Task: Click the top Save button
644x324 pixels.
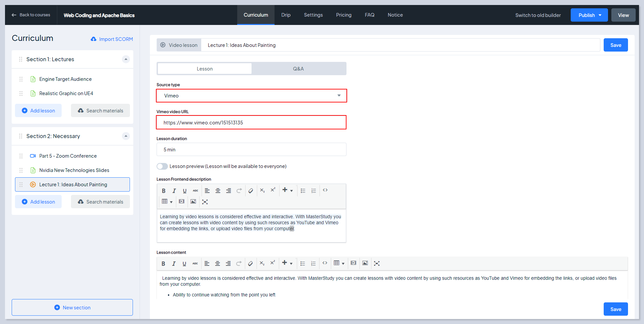Action: pyautogui.click(x=616, y=45)
